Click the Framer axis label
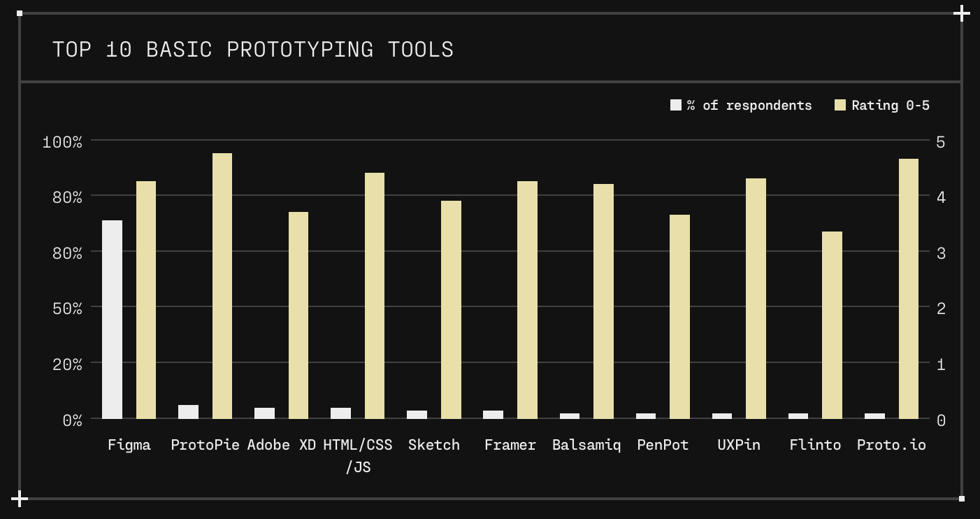Screen dimensions: 980x519 510,445
